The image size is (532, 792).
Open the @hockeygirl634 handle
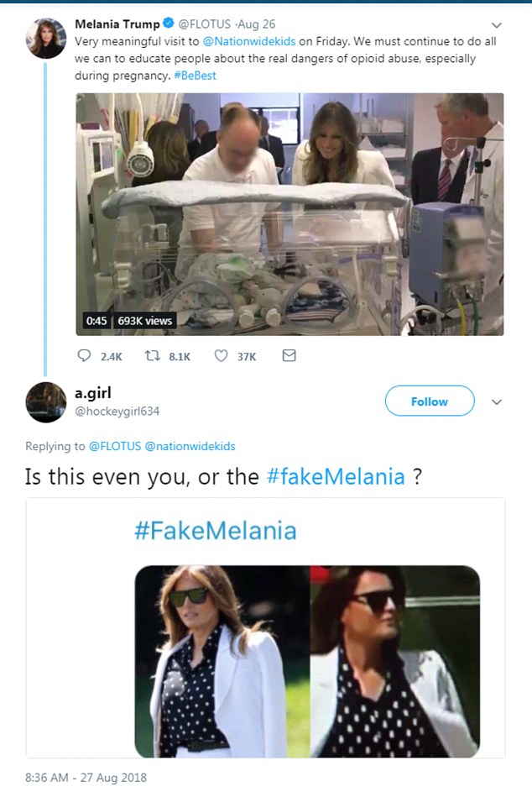tap(117, 412)
